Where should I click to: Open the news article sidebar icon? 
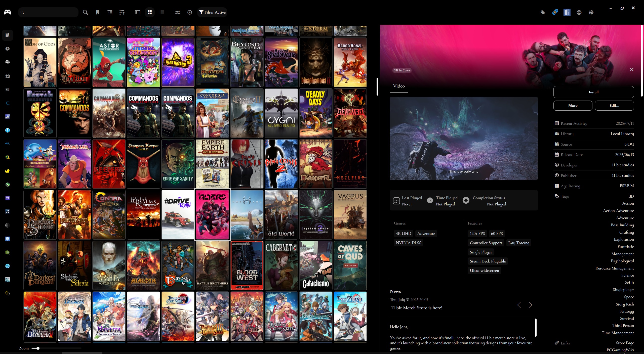[8, 90]
